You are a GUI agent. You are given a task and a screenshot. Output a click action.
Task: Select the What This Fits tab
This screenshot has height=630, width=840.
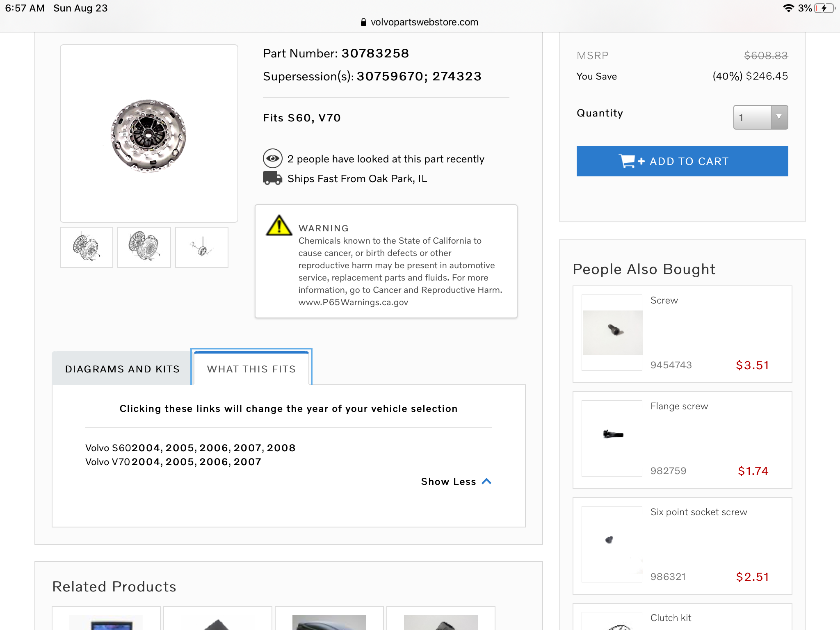[x=251, y=369]
